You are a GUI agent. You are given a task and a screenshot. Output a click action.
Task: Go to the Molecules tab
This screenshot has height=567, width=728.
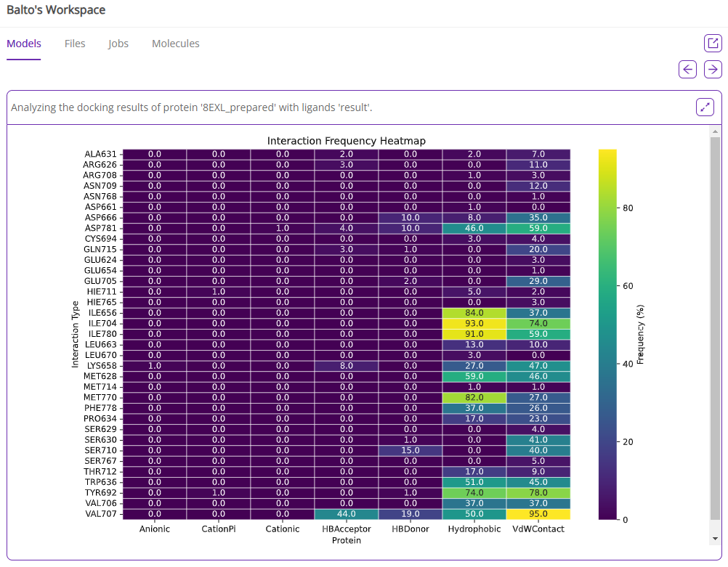click(x=176, y=44)
